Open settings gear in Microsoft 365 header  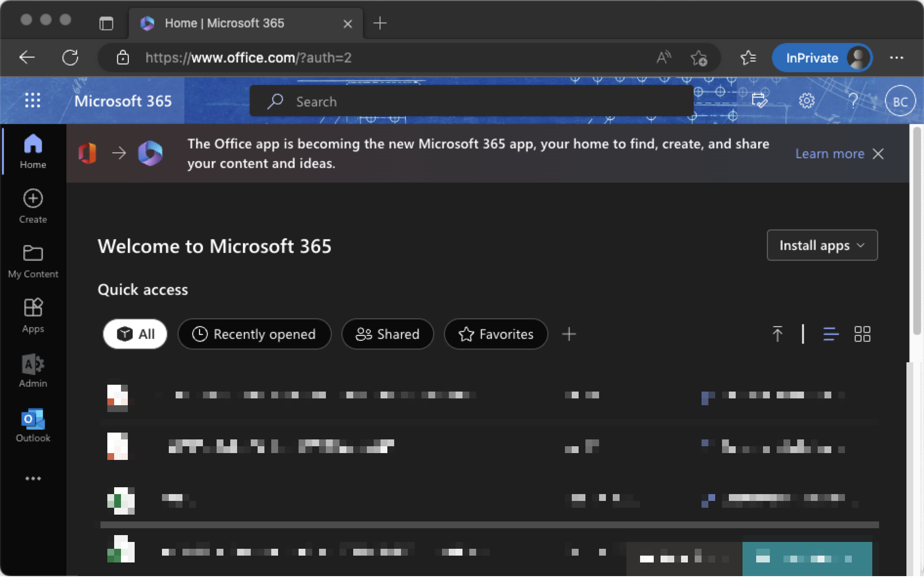806,101
